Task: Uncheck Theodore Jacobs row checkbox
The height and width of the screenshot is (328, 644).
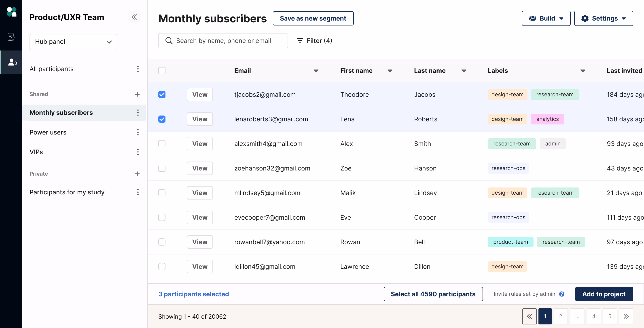Action: point(162,95)
